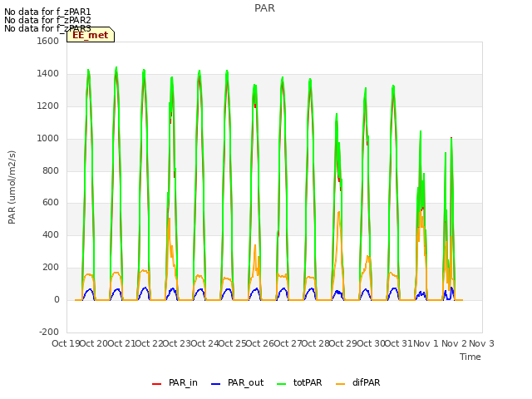Click the 1200 y-axis tick label
The image size is (532, 399).
coord(48,106)
